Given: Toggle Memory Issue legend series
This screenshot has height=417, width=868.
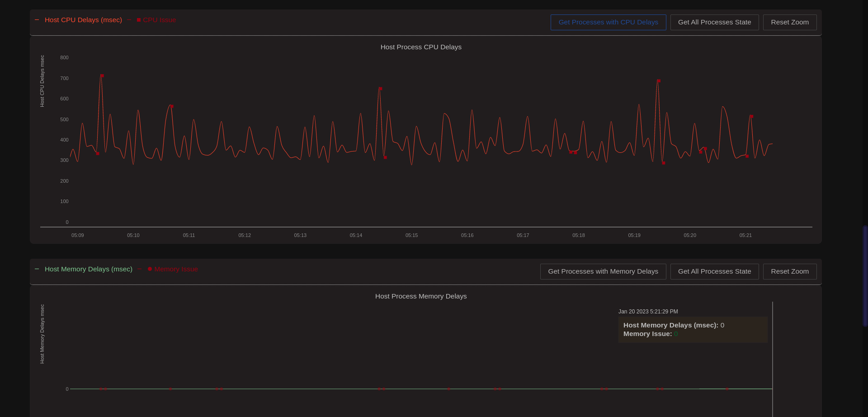Looking at the screenshot, I should tap(176, 269).
